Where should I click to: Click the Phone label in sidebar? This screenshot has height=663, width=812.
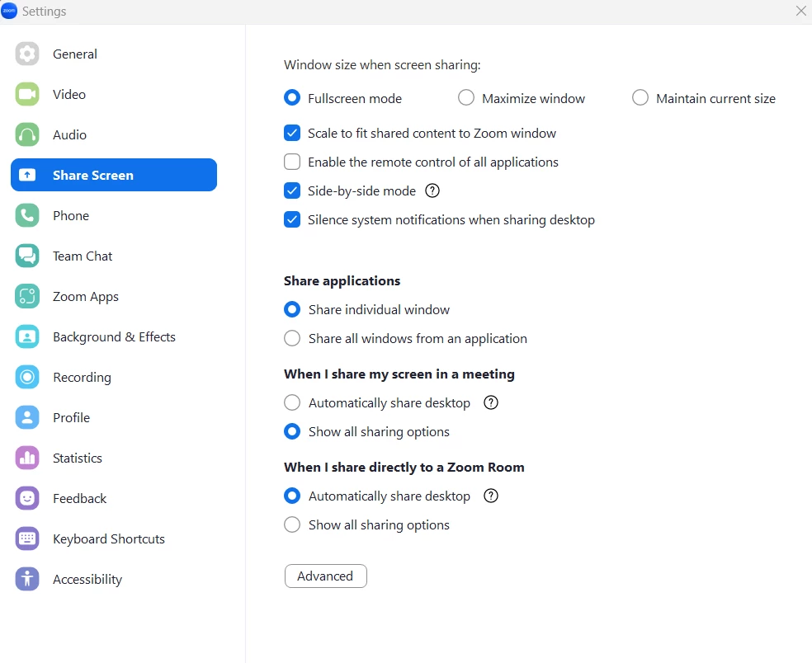pyautogui.click(x=71, y=215)
